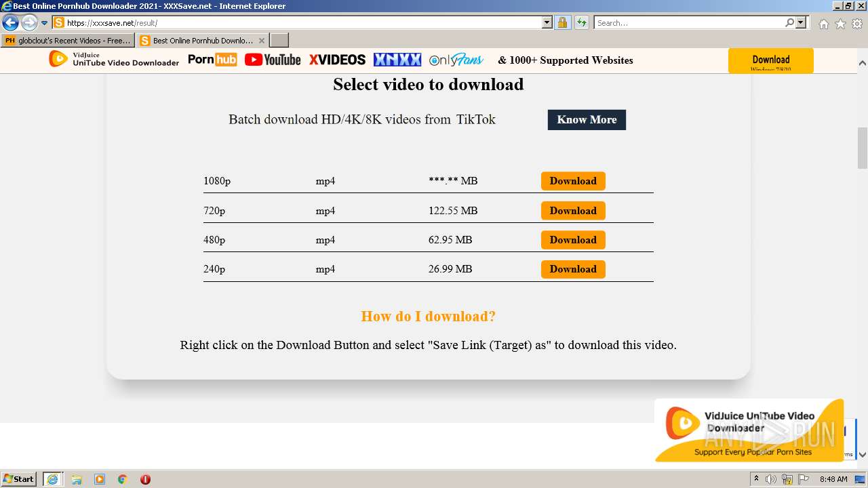This screenshot has height=488, width=868.
Task: Click the volume speaker tray icon
Action: pos(771,479)
